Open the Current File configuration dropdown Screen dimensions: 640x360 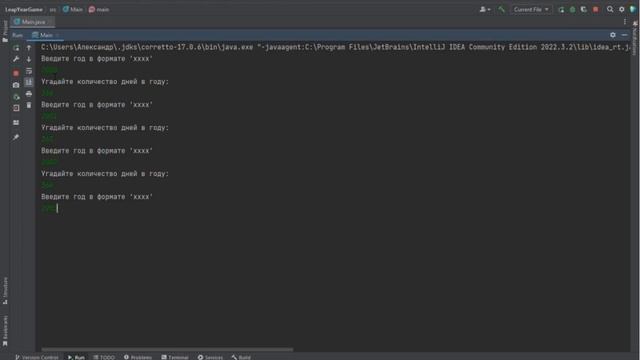click(531, 9)
